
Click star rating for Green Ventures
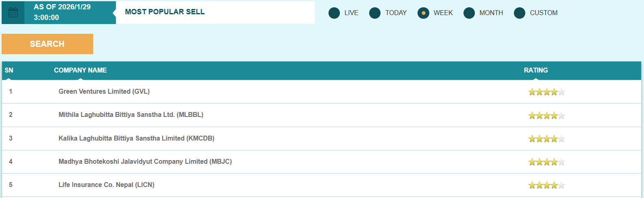click(x=546, y=92)
